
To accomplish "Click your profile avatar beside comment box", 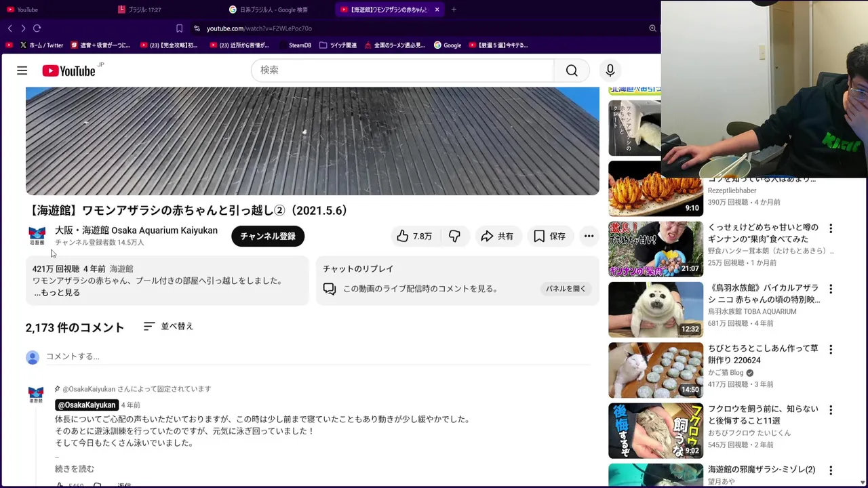I will pos(33,357).
